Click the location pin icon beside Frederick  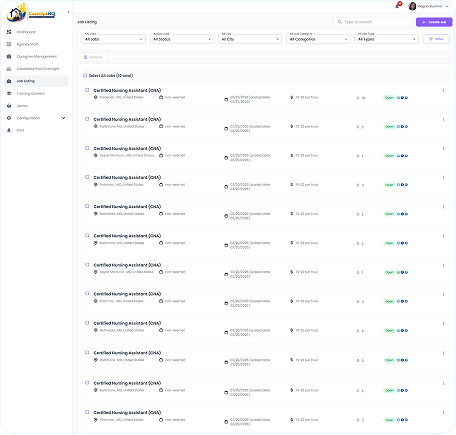[96, 97]
